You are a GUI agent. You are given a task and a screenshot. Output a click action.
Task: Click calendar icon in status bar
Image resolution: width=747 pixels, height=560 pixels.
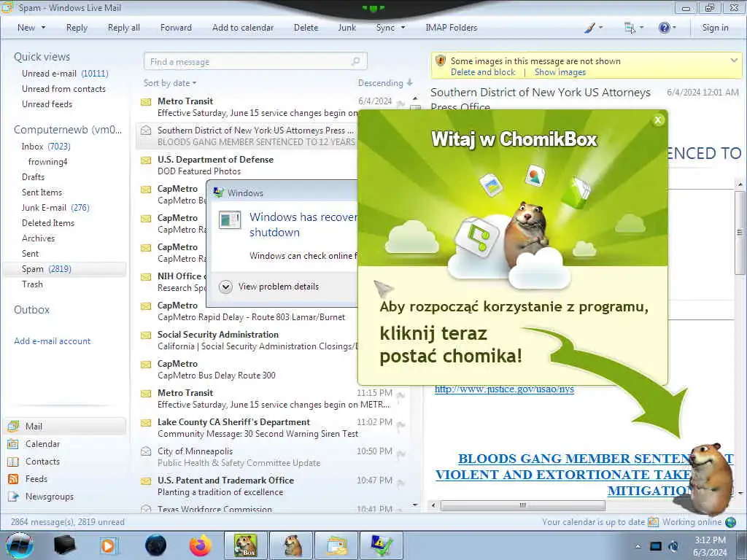tap(653, 522)
